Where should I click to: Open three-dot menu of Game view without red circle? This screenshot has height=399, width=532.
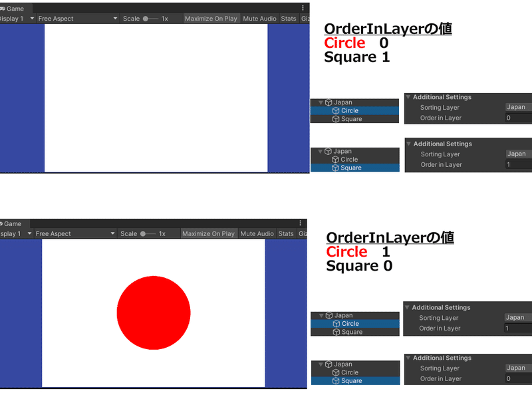point(303,8)
